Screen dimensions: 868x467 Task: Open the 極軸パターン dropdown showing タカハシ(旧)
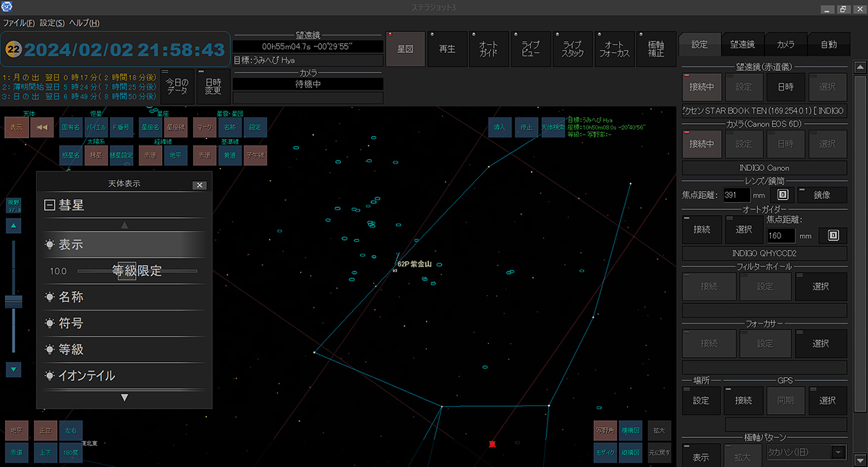pyautogui.click(x=838, y=453)
